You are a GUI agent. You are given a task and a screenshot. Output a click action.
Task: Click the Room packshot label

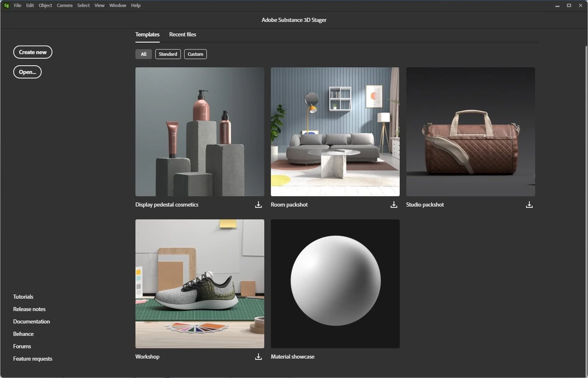point(289,205)
